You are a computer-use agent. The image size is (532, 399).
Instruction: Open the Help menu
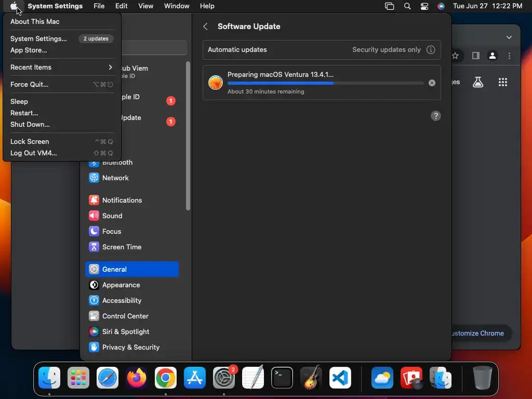(207, 6)
